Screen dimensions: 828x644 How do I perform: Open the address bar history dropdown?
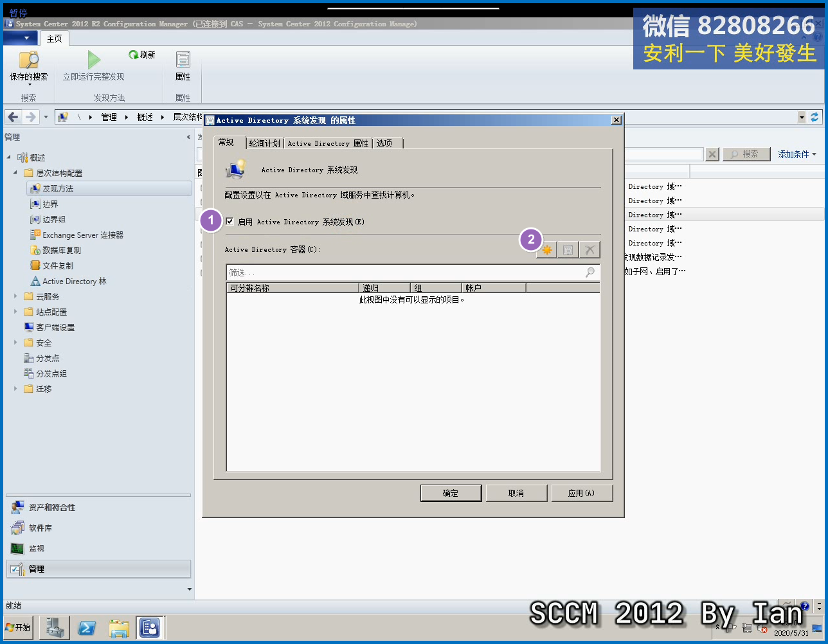(x=802, y=117)
